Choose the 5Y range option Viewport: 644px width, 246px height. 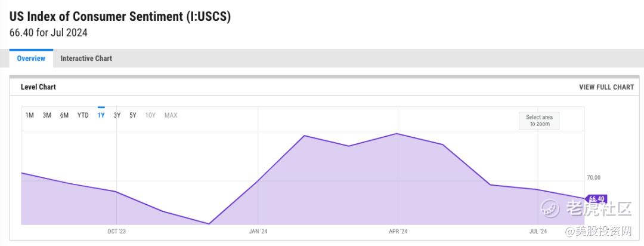[132, 115]
